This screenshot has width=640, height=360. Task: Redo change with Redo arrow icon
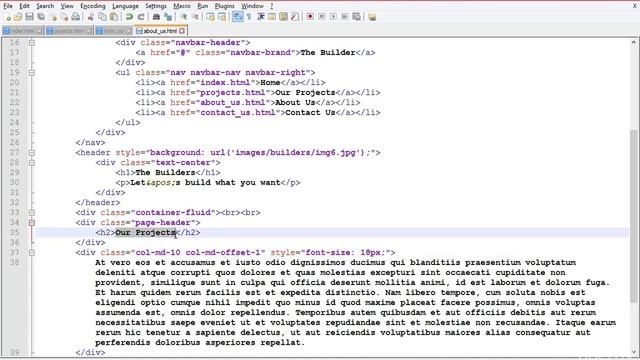click(x=141, y=17)
